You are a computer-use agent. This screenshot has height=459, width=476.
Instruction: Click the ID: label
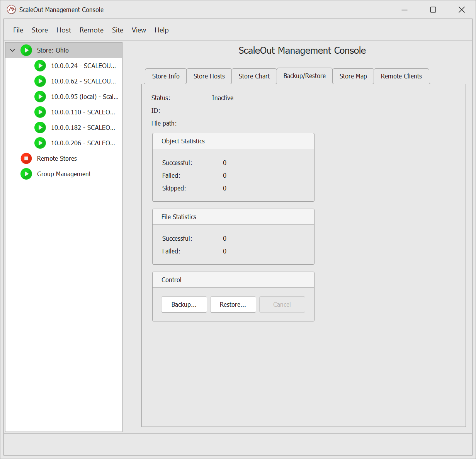pos(156,111)
